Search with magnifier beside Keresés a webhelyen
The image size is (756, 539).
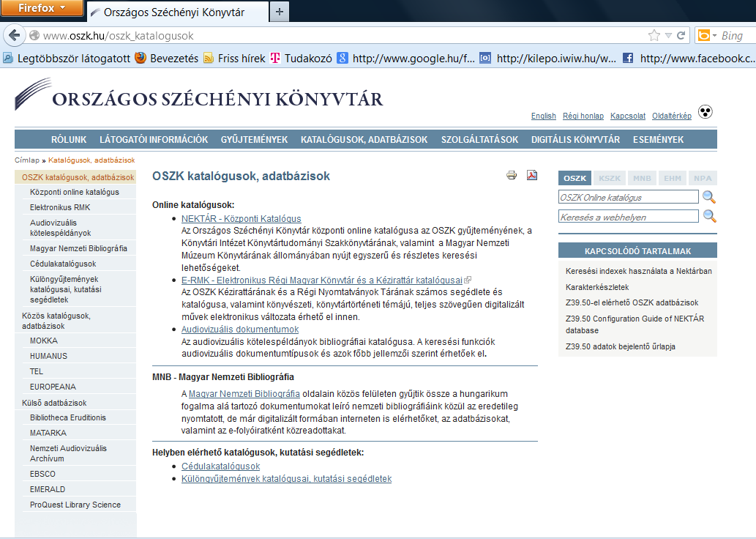click(x=709, y=216)
